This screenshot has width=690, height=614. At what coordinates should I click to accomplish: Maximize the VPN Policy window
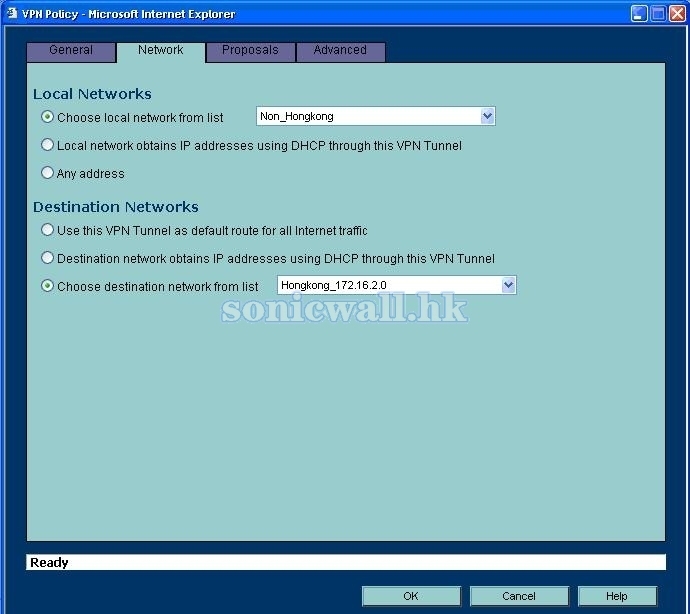pos(658,14)
